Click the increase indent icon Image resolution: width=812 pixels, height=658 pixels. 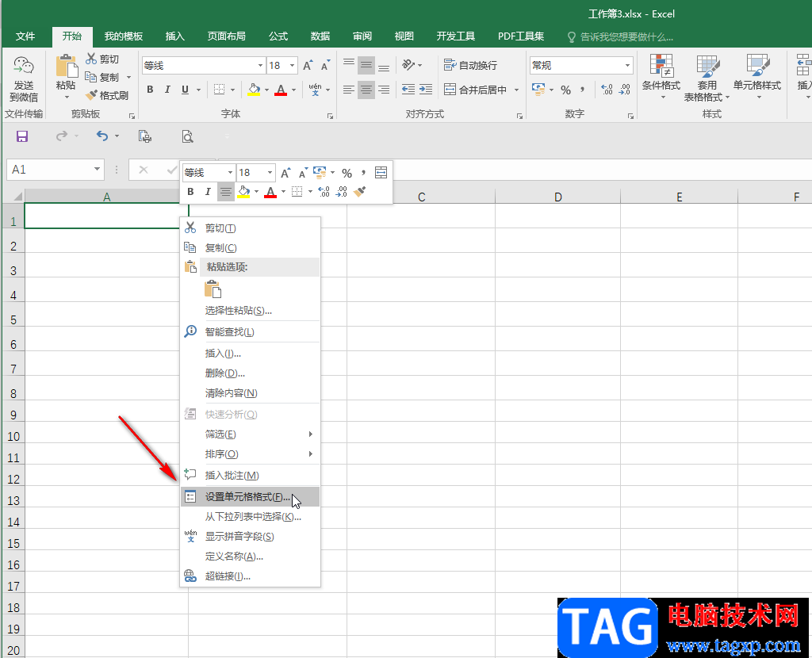pyautogui.click(x=426, y=90)
